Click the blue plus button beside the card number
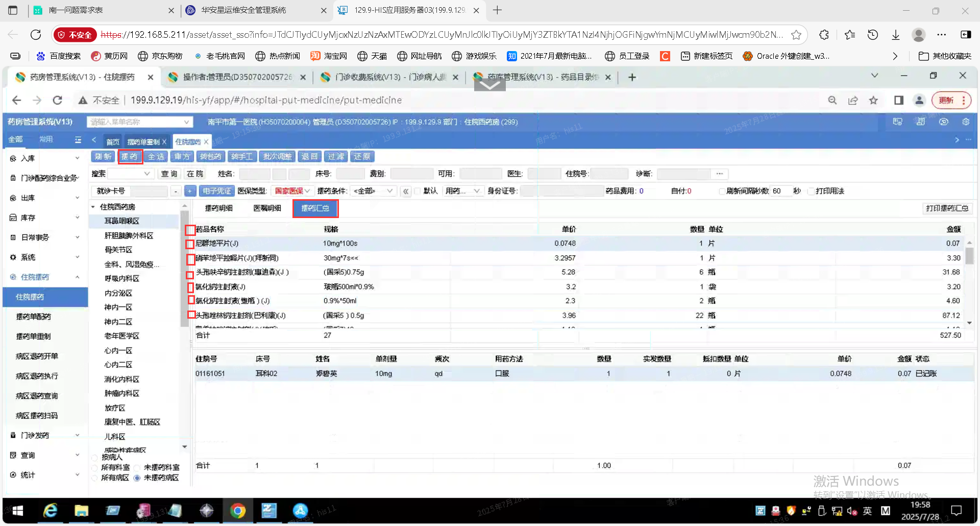 [190, 191]
